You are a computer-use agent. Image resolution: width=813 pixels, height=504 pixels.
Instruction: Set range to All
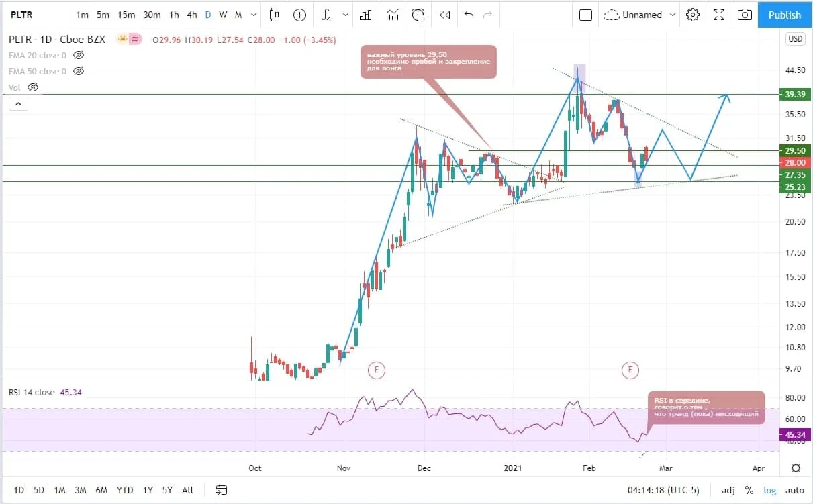[x=187, y=490]
